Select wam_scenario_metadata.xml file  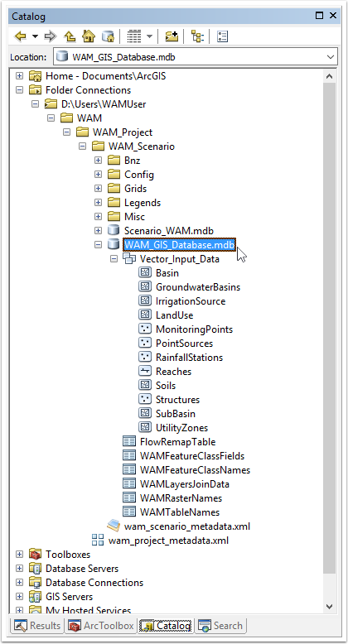187,526
